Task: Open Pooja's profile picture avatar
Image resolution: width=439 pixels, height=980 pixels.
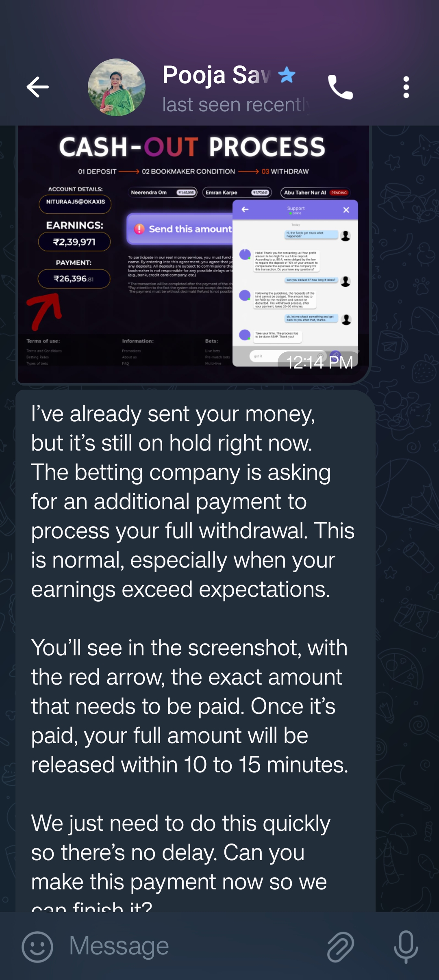Action: 117,87
